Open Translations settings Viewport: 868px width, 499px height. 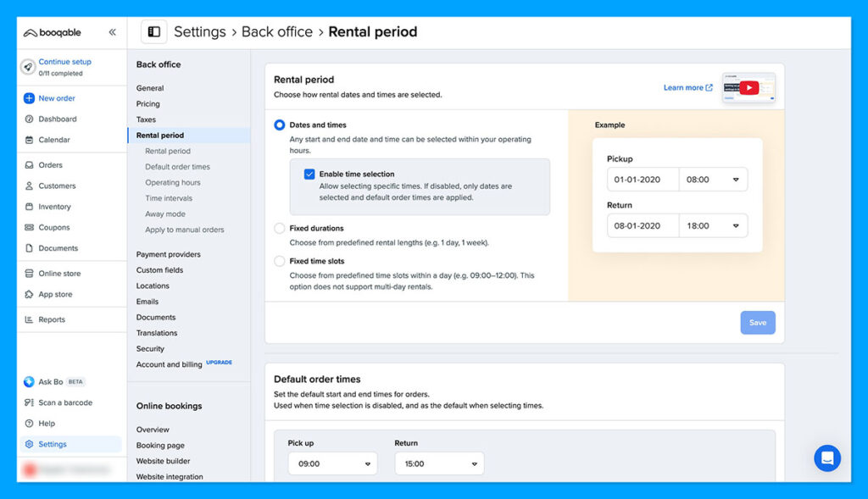coord(157,333)
